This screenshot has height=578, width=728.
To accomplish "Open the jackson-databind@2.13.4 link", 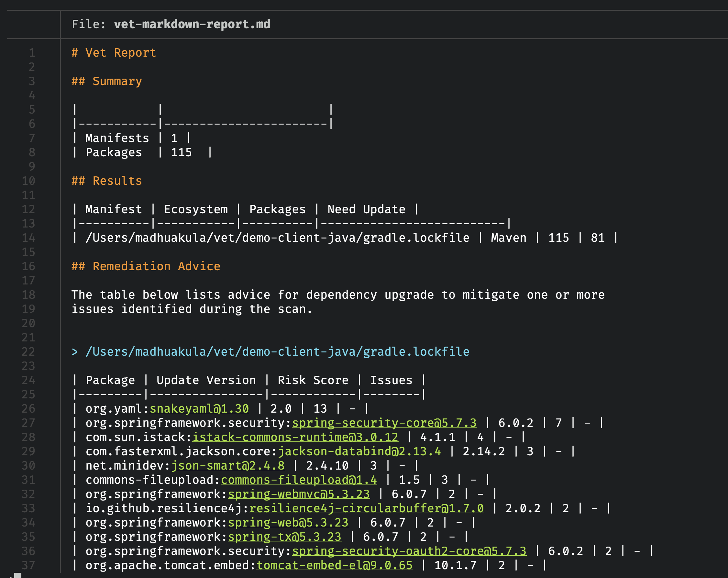I will (x=359, y=451).
